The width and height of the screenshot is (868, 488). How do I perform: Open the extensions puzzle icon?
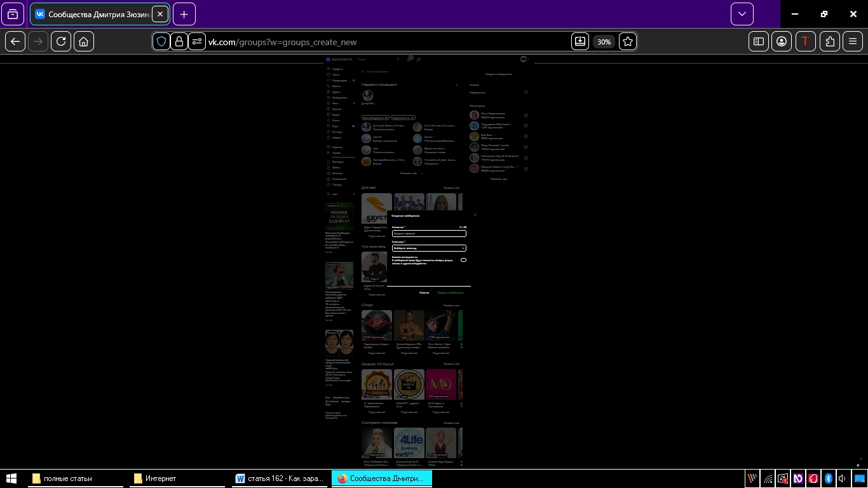click(830, 41)
